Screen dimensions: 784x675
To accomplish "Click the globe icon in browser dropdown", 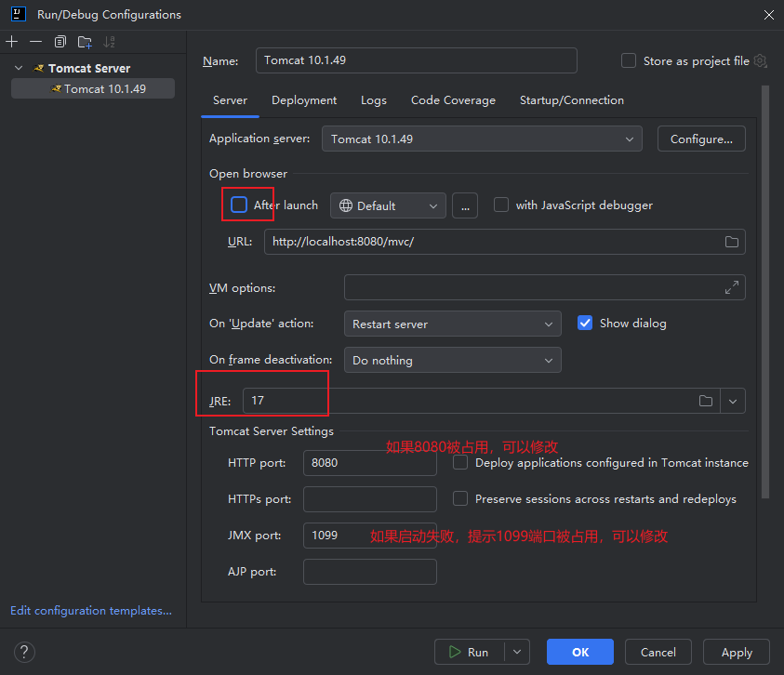I will 346,205.
